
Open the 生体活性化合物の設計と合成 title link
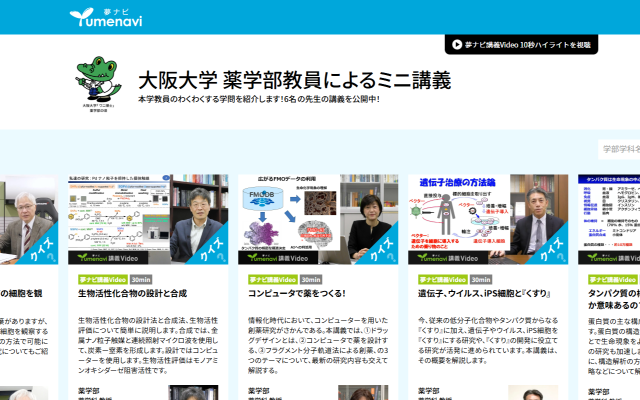tap(132, 294)
